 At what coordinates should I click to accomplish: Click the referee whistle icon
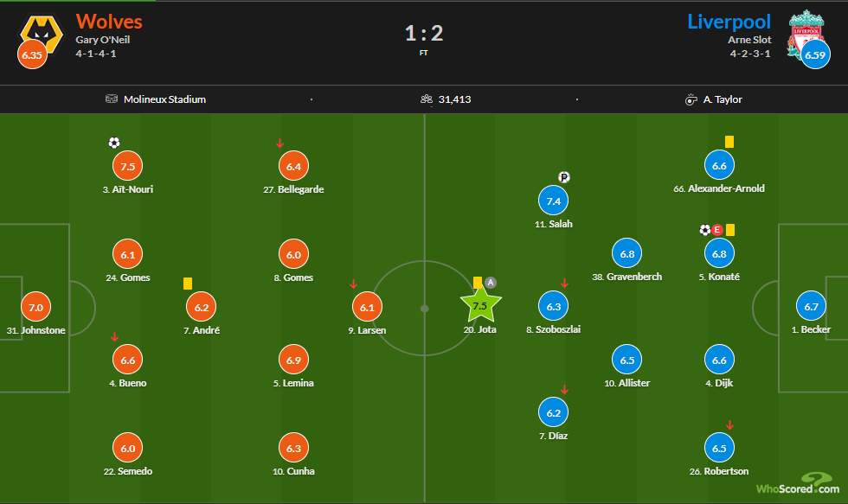pyautogui.click(x=691, y=99)
